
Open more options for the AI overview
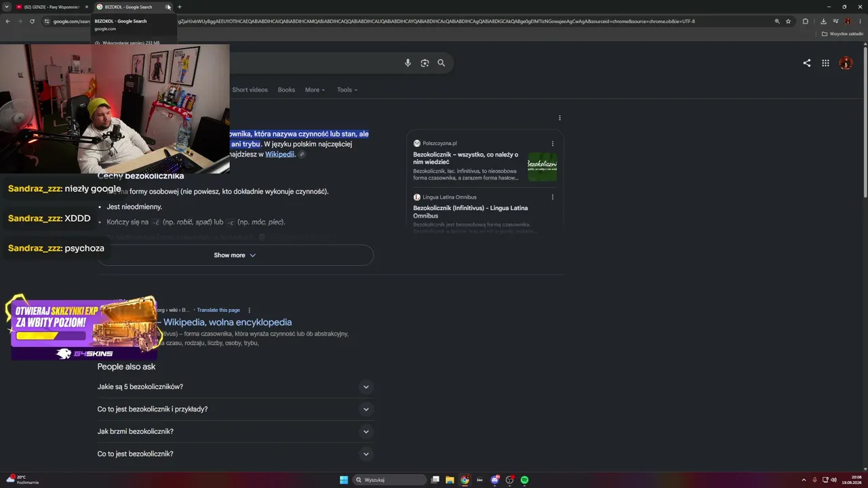click(559, 118)
